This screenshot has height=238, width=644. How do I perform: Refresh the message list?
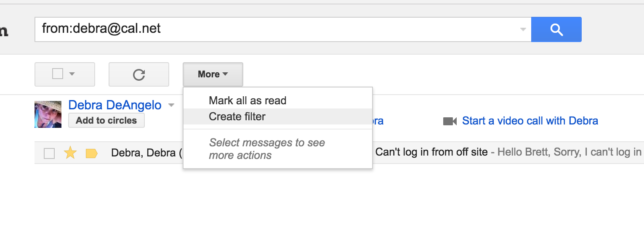pyautogui.click(x=138, y=74)
